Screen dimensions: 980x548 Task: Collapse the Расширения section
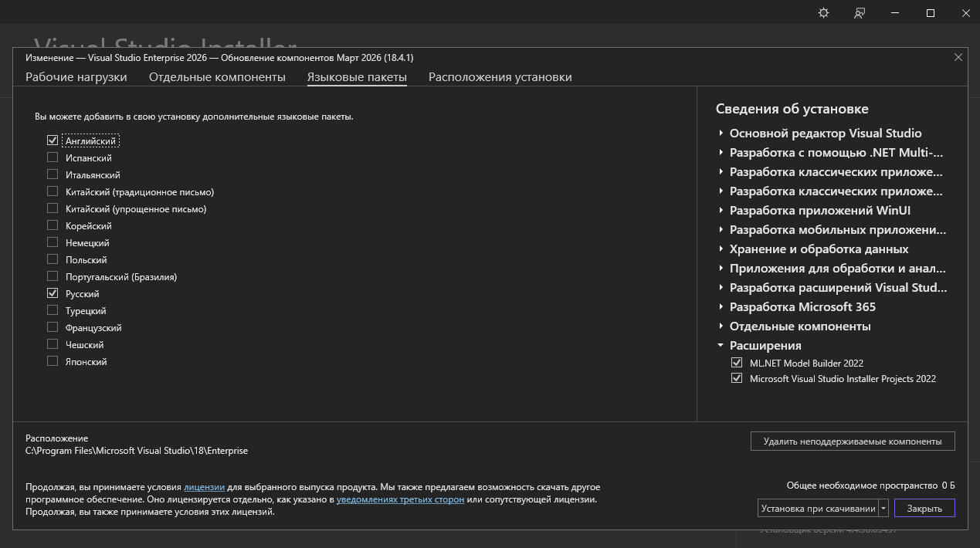(721, 346)
